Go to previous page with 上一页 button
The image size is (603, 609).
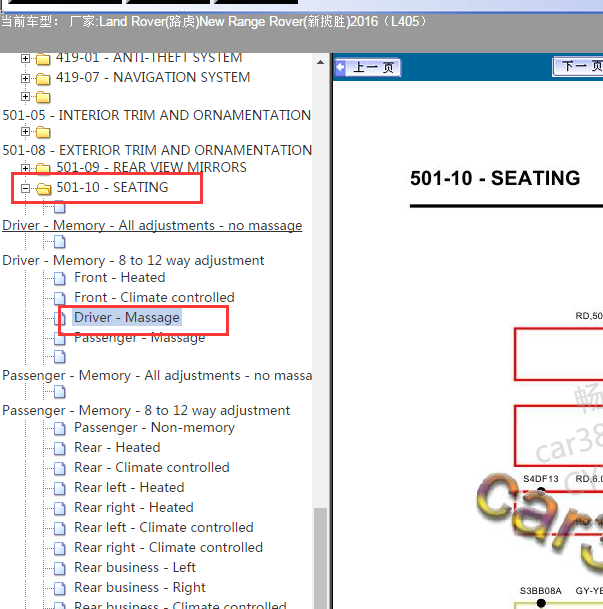click(367, 68)
